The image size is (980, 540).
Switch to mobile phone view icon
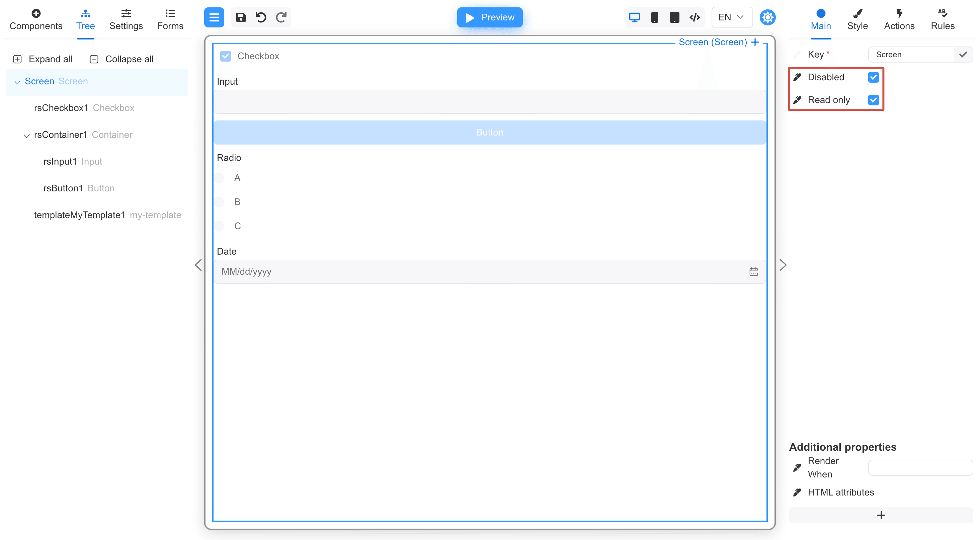(654, 17)
